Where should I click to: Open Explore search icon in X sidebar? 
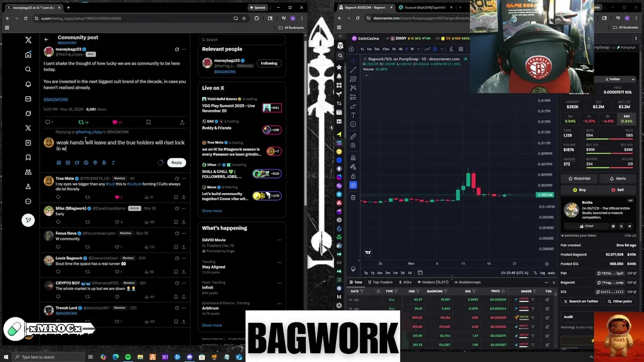[x=28, y=69]
